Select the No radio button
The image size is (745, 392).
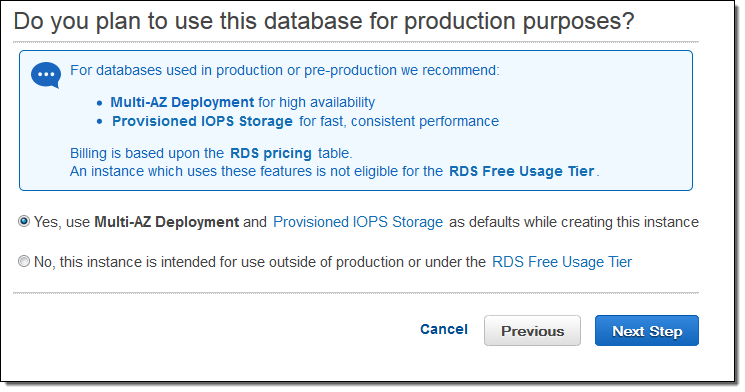point(24,261)
